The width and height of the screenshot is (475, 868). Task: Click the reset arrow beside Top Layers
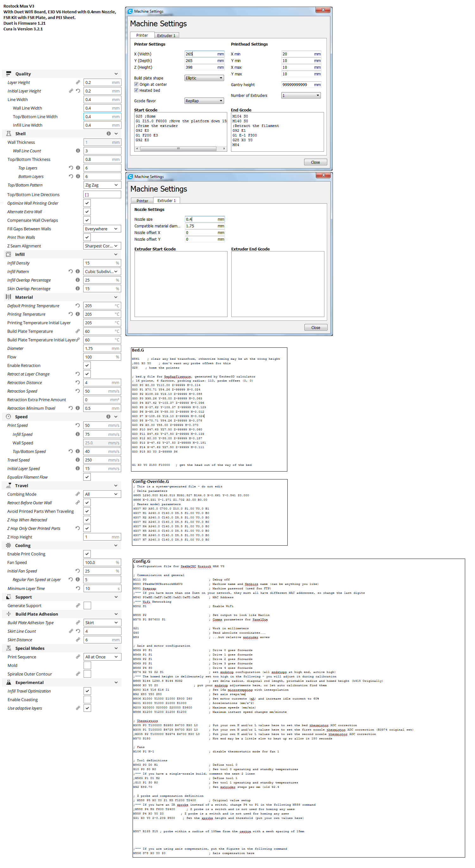(x=71, y=168)
